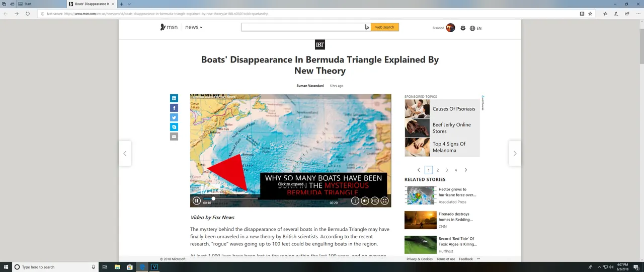Go to previous sponsored topics page
The image size is (644, 272).
click(419, 170)
